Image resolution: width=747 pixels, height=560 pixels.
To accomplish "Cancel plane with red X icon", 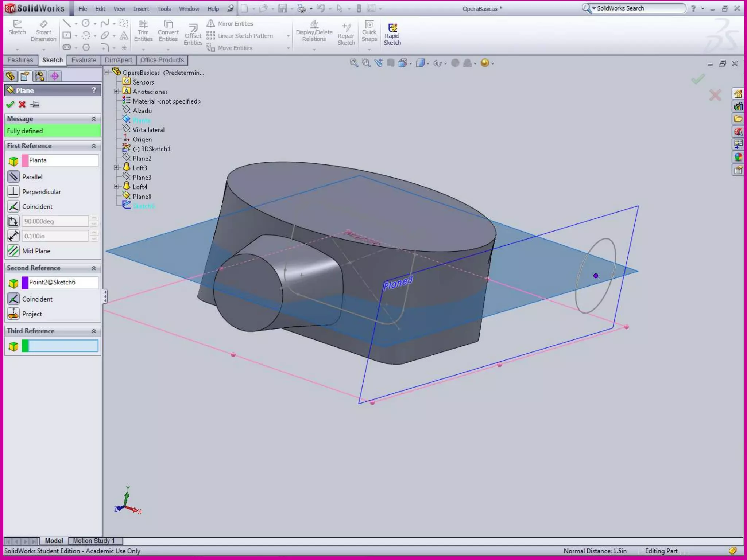I will coord(22,105).
